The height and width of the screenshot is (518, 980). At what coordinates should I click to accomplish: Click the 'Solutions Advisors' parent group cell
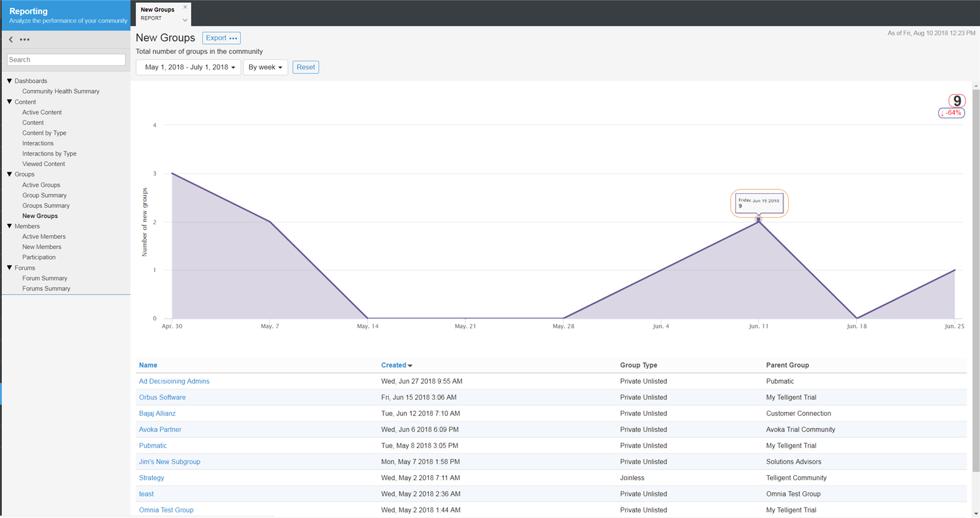794,462
